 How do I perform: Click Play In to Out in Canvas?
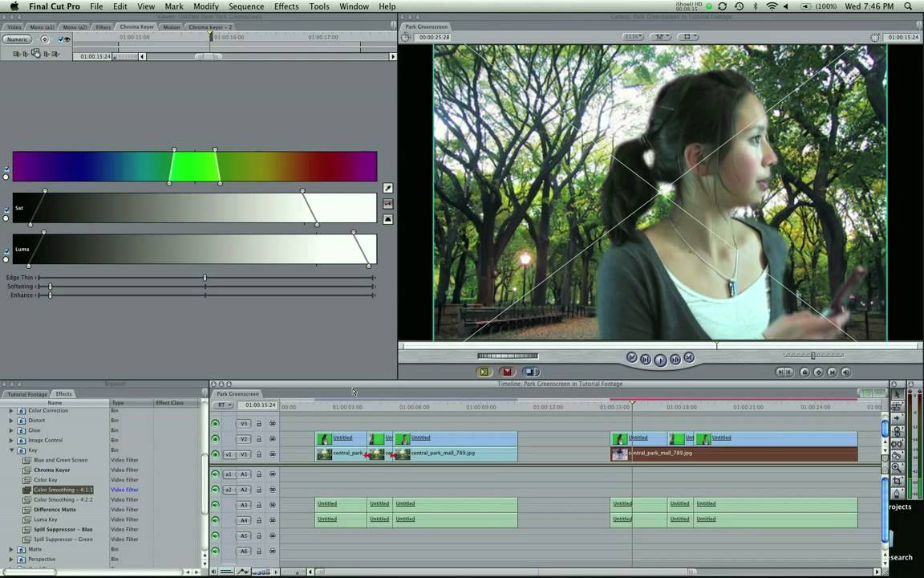[645, 359]
